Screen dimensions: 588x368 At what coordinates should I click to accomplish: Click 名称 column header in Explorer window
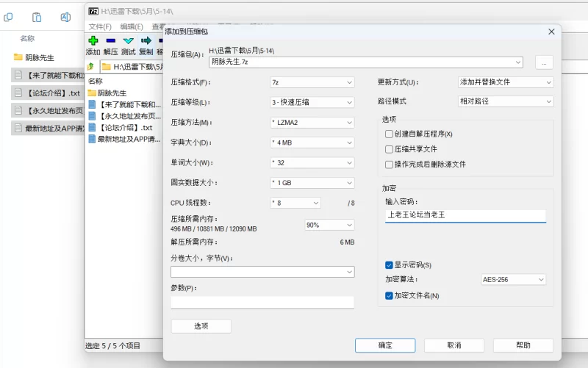point(27,38)
